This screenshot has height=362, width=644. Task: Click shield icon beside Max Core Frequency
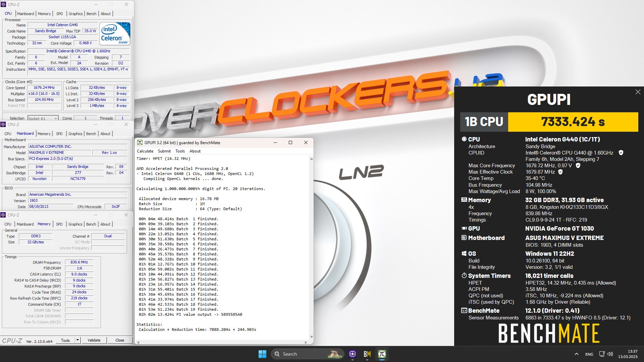[x=578, y=166]
